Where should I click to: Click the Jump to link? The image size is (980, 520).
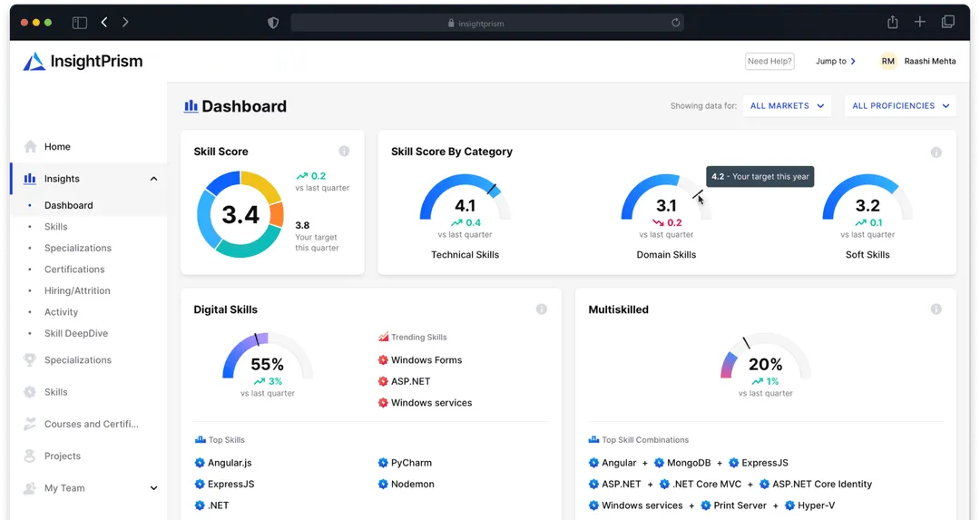click(x=835, y=62)
